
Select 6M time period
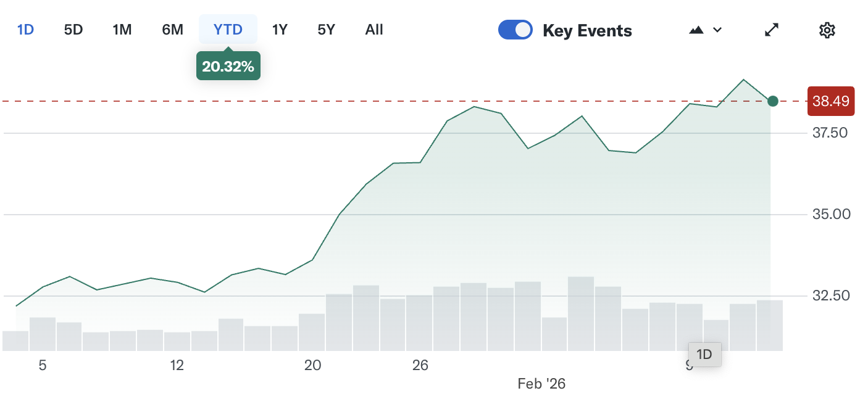(x=172, y=30)
